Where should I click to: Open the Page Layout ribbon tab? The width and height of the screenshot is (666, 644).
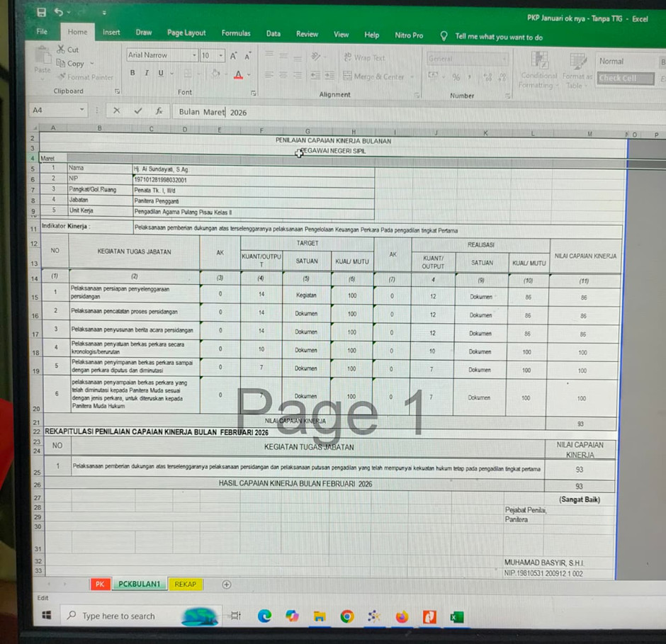(186, 33)
